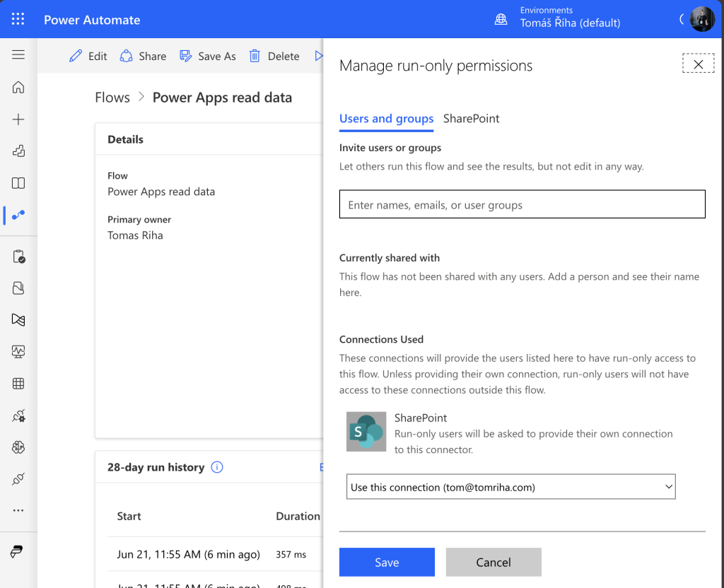Click Share in the toolbar
The image size is (724, 588).
coord(143,57)
